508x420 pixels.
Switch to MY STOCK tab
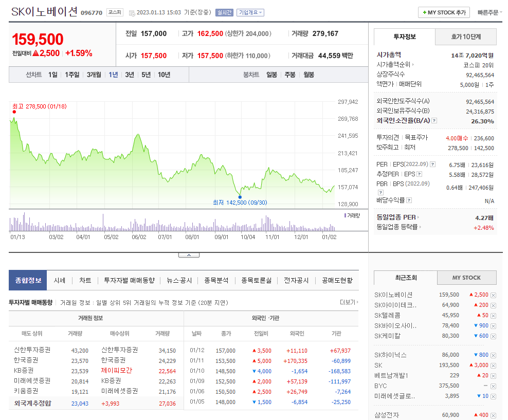coord(466,278)
